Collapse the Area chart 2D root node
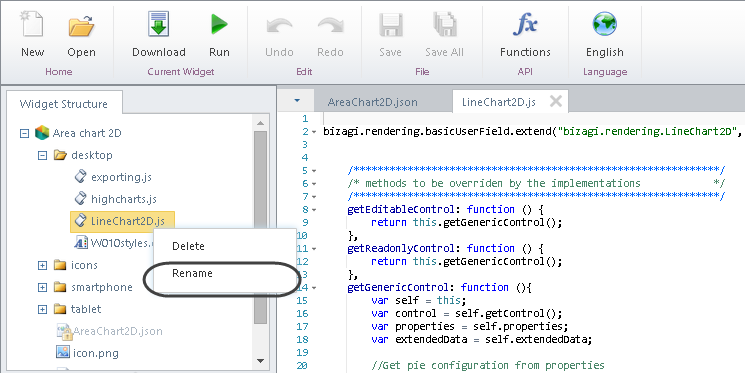745x373 pixels. [24, 133]
